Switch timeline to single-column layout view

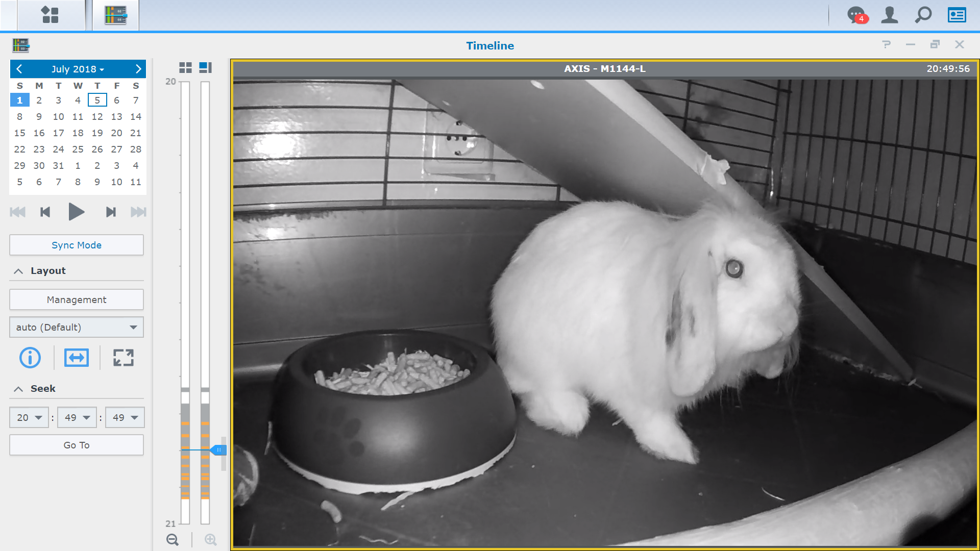click(x=205, y=67)
